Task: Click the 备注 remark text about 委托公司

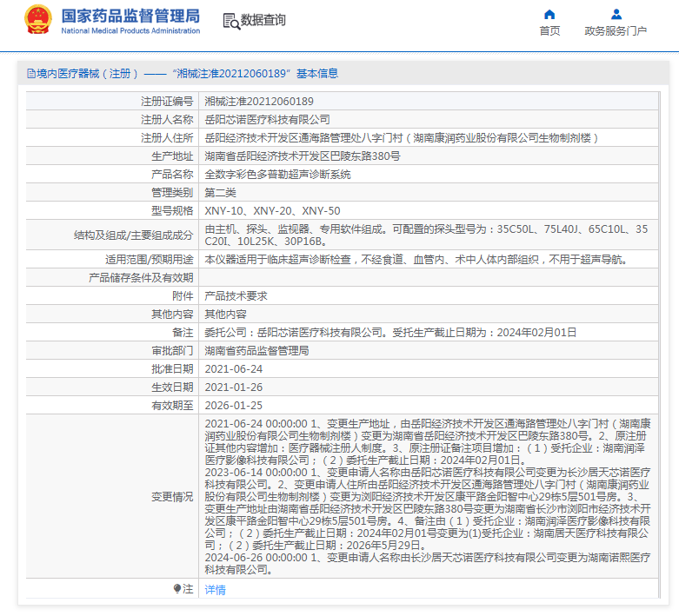Action: coord(390,333)
